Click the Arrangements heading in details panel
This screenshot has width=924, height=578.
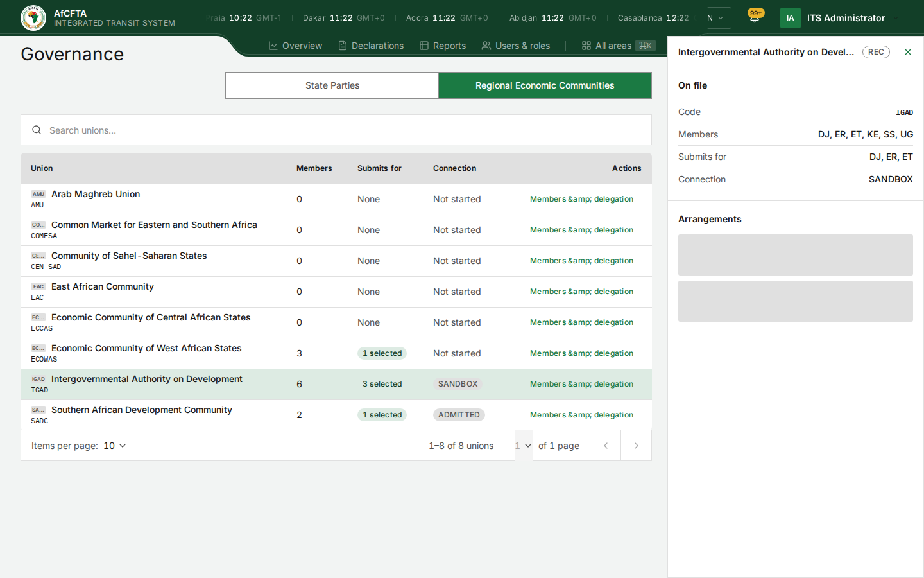[710, 219]
